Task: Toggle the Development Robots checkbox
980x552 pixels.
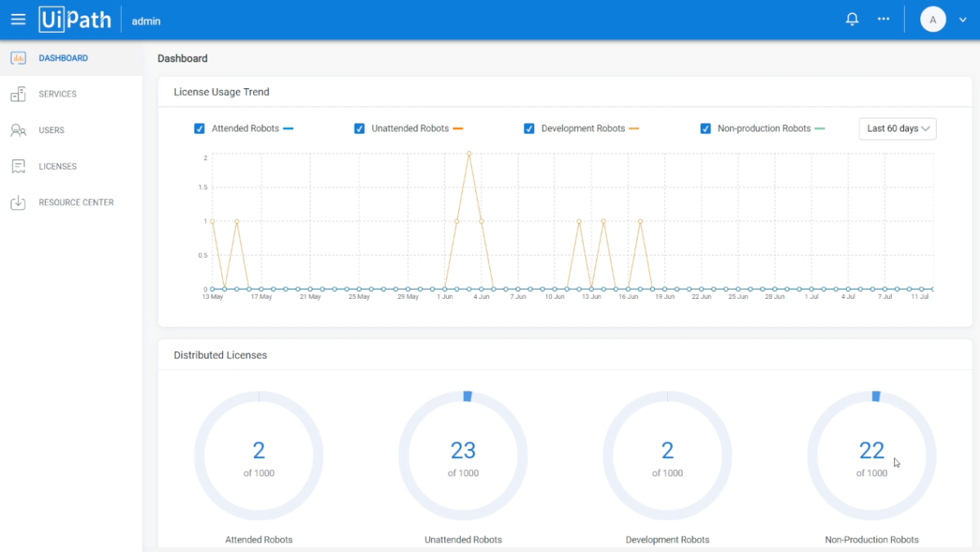Action: [529, 128]
